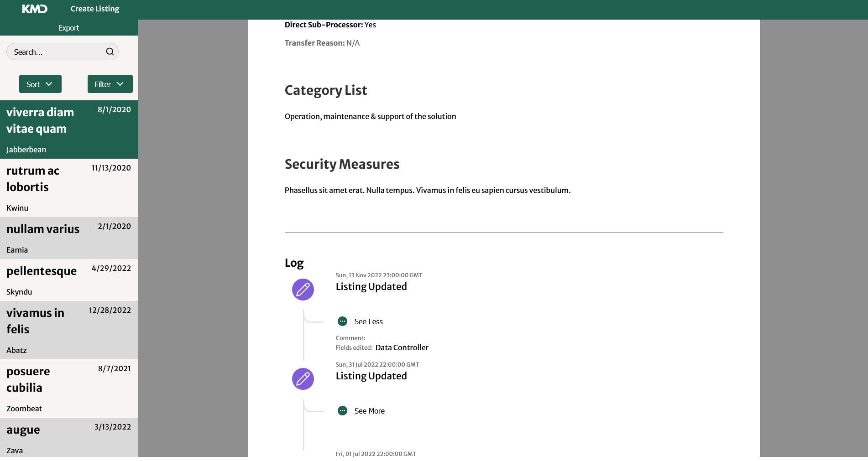Select the augue listing by Zava
Screen dimensions: 868x461
click(69, 438)
